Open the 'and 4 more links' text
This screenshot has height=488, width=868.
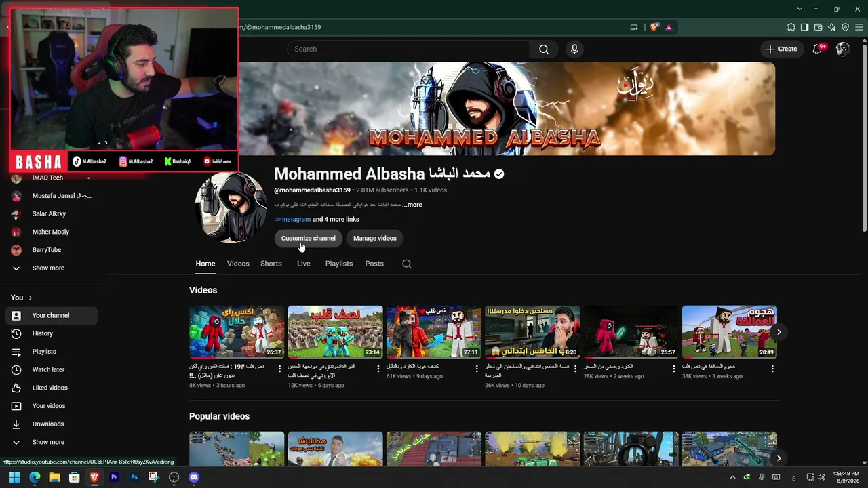(x=336, y=219)
